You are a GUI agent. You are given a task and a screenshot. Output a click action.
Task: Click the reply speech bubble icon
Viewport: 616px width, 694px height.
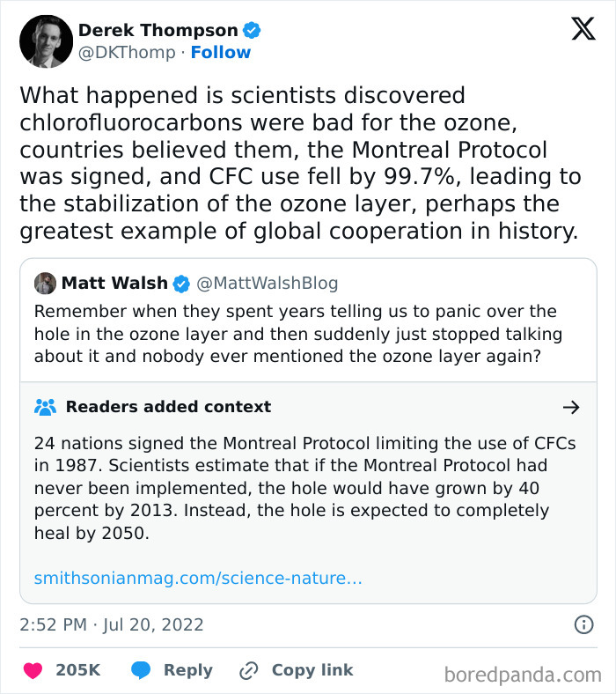click(141, 670)
